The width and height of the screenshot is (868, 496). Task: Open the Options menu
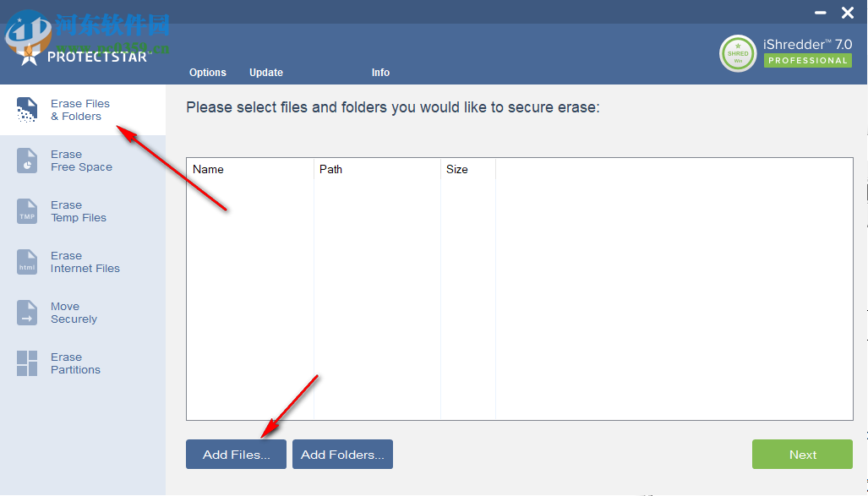pos(208,73)
